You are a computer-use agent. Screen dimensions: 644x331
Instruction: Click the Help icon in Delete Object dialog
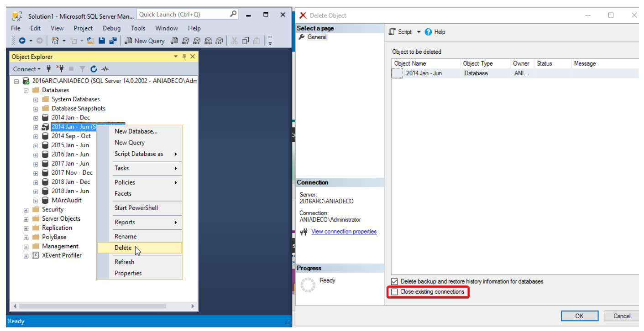tap(428, 32)
